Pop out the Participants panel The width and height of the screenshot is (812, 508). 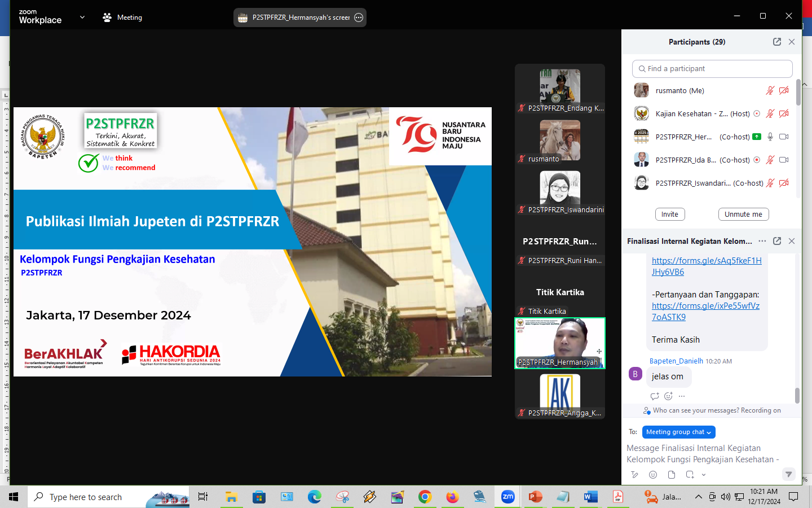point(776,42)
